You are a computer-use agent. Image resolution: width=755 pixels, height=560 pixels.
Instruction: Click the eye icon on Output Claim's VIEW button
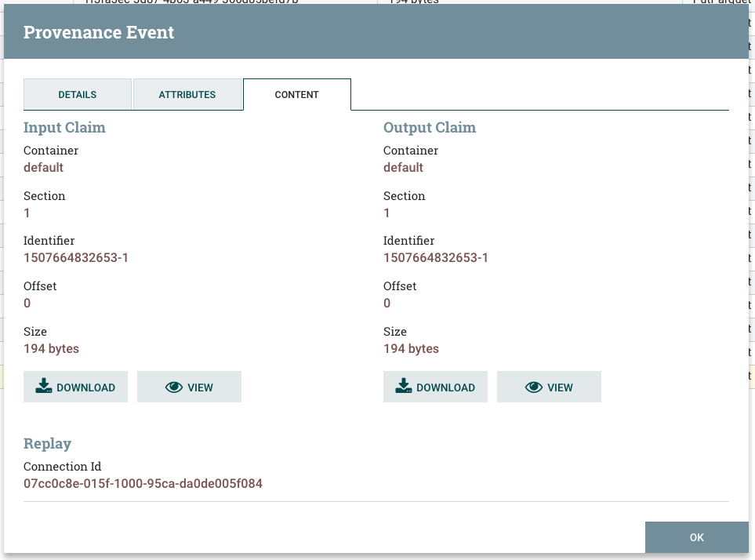point(533,386)
